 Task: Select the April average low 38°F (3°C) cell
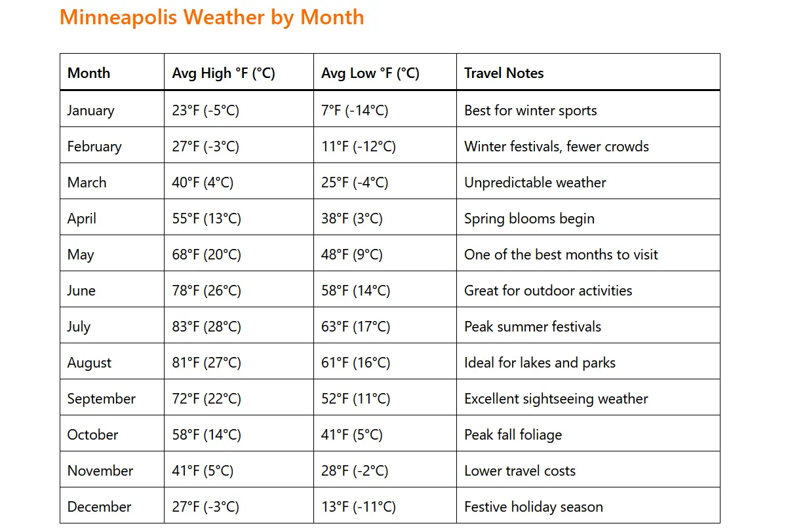pos(351,219)
